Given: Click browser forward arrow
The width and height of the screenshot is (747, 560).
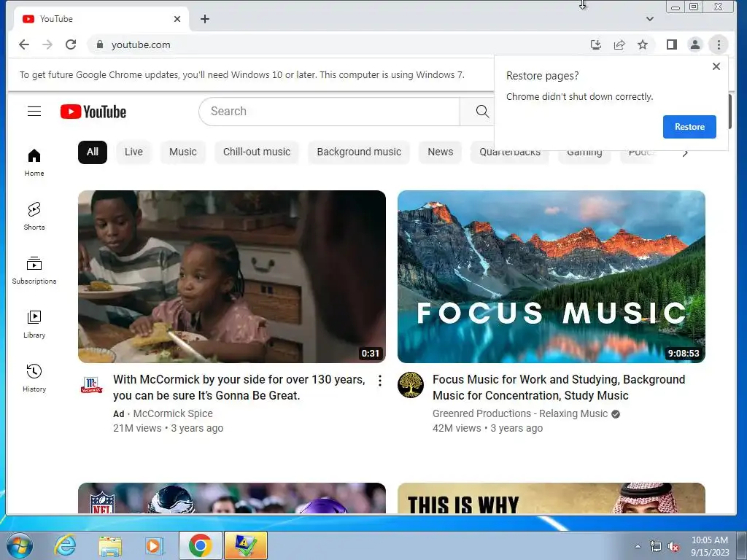Looking at the screenshot, I should click(x=47, y=44).
